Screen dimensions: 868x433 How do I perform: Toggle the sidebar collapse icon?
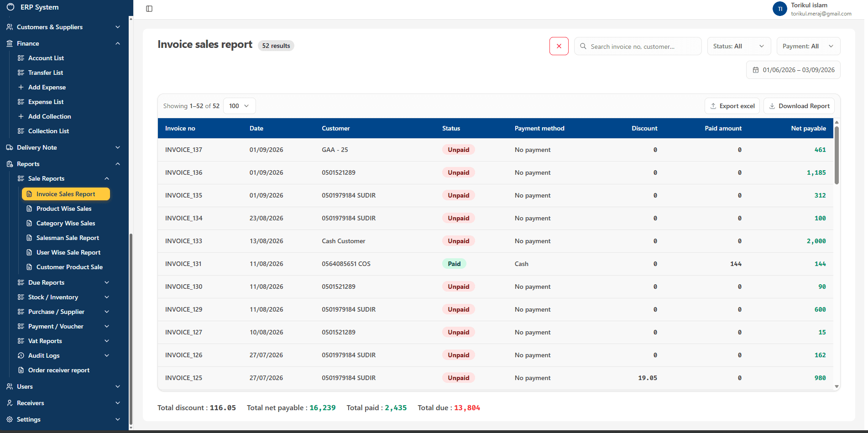click(149, 9)
